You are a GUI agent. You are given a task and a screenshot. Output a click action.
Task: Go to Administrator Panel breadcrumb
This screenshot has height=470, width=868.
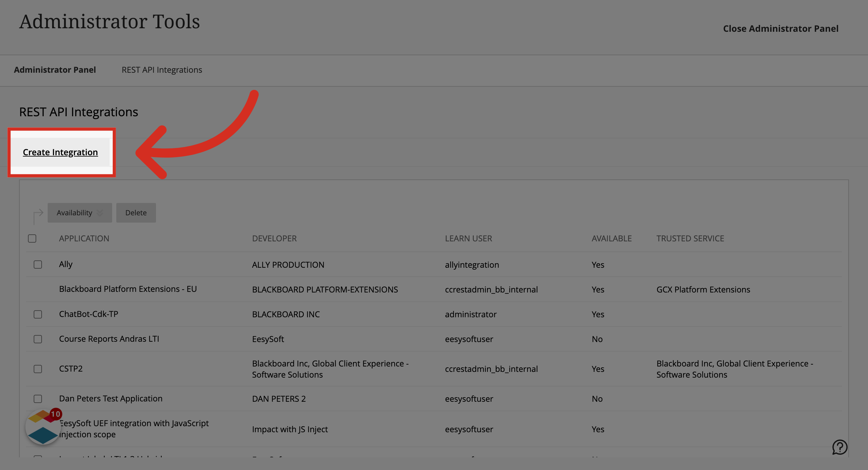coord(55,70)
